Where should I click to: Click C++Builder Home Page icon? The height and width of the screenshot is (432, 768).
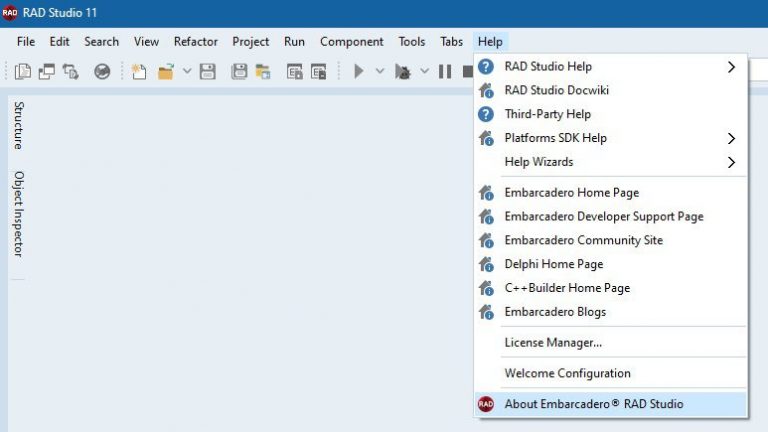486,288
